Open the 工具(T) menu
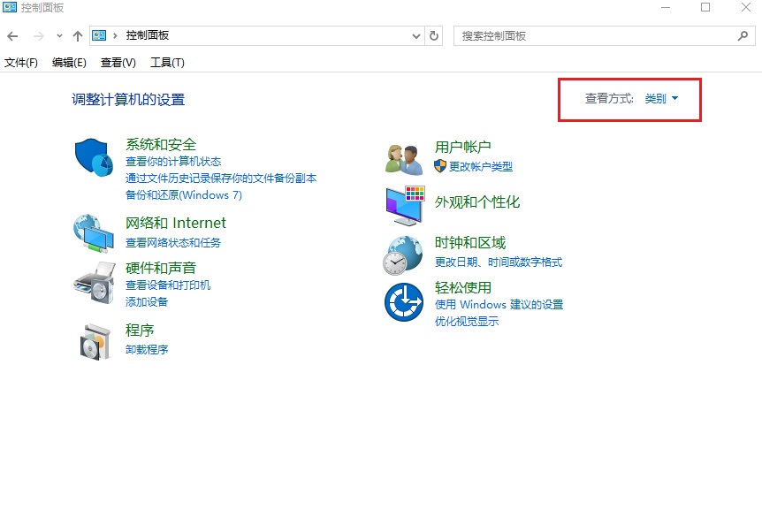The height and width of the screenshot is (532, 762). tap(166, 62)
